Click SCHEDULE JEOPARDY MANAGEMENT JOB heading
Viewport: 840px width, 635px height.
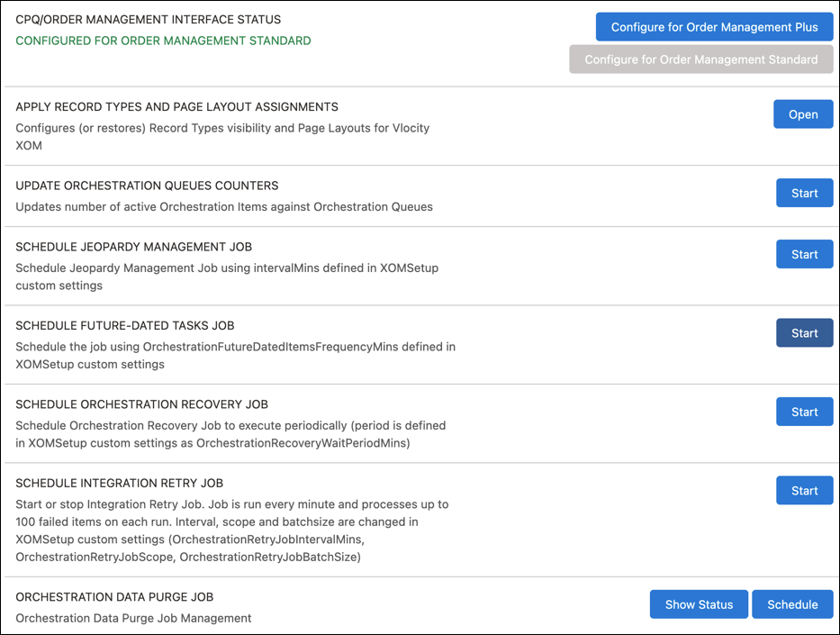[133, 247]
